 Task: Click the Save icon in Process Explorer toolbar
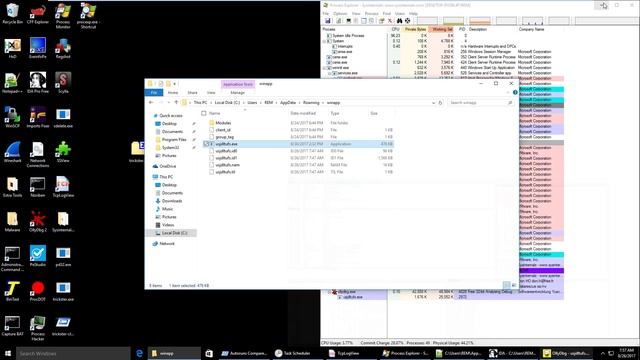click(x=327, y=21)
